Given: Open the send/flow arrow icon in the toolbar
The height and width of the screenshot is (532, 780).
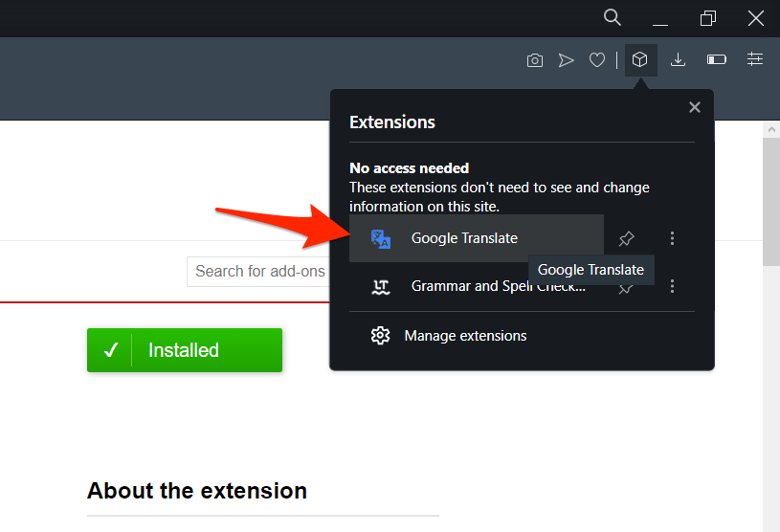Looking at the screenshot, I should point(566,60).
